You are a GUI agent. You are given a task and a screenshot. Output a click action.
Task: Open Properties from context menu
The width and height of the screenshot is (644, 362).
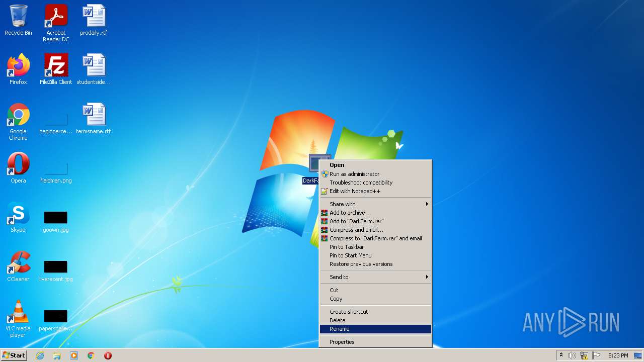pyautogui.click(x=376, y=342)
